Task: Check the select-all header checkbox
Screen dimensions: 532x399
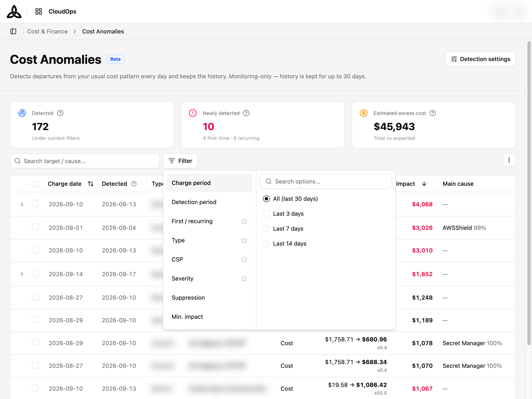Action: point(35,184)
